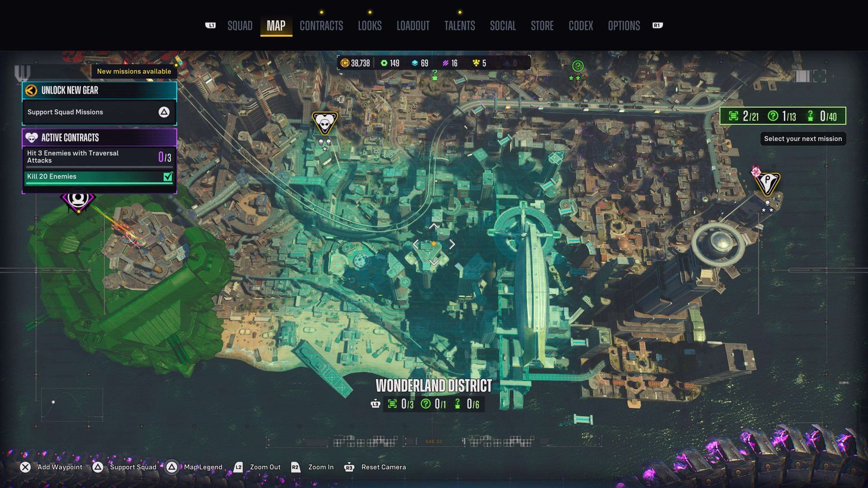Click the Penguin mission marker on the map
868x488 pixels.
tap(767, 183)
